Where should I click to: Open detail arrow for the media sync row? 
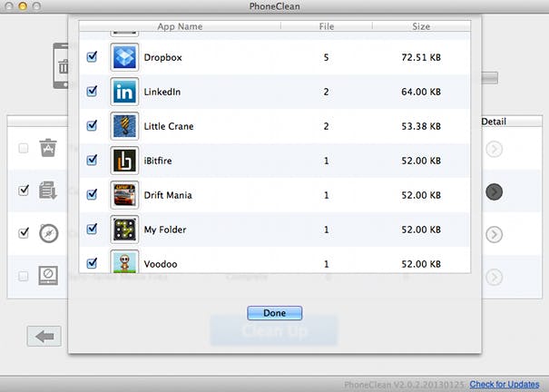coord(494,277)
